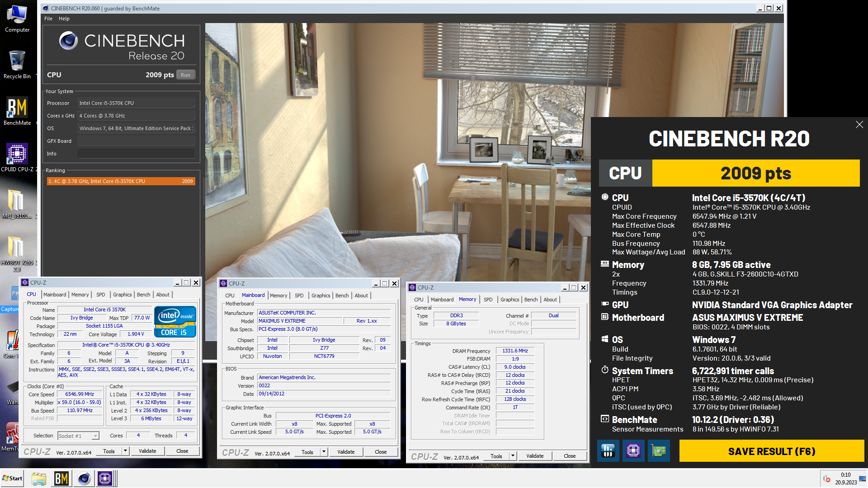The height and width of the screenshot is (488, 868).
Task: Open About tab in first CPU-Z window
Action: (163, 295)
